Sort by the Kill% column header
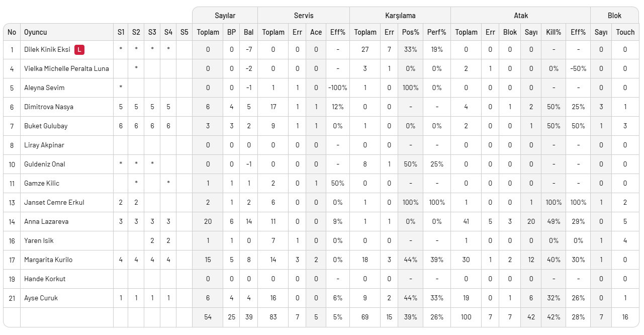This screenshot has width=644, height=335. 554,32
